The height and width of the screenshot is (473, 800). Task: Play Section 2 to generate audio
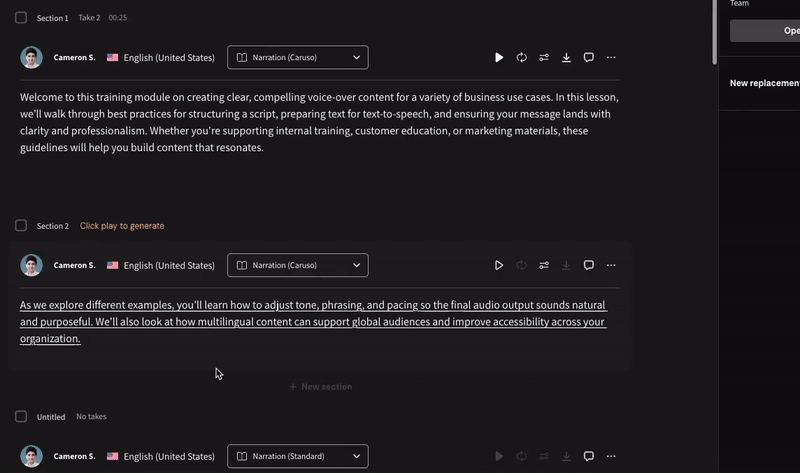pos(499,266)
